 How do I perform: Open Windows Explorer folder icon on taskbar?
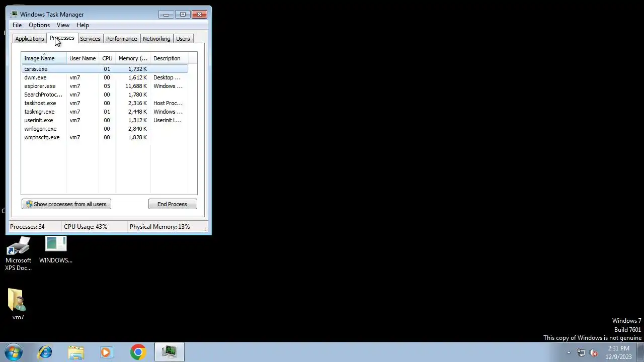pyautogui.click(x=76, y=352)
